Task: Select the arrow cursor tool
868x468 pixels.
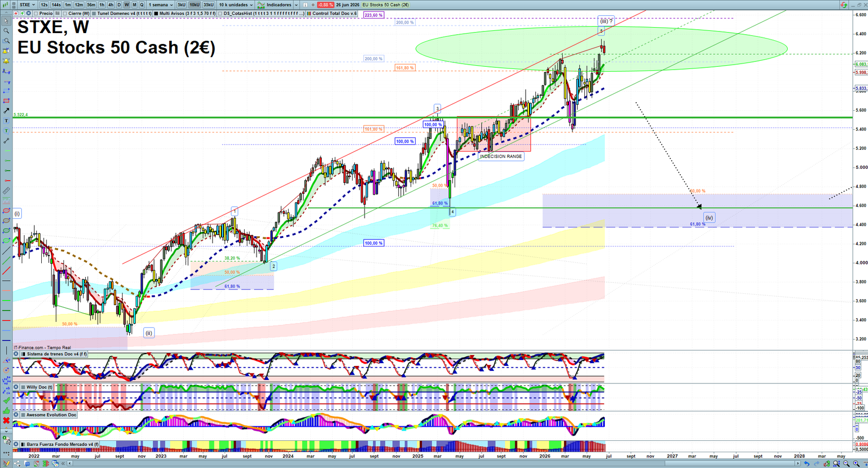Action: point(7,21)
